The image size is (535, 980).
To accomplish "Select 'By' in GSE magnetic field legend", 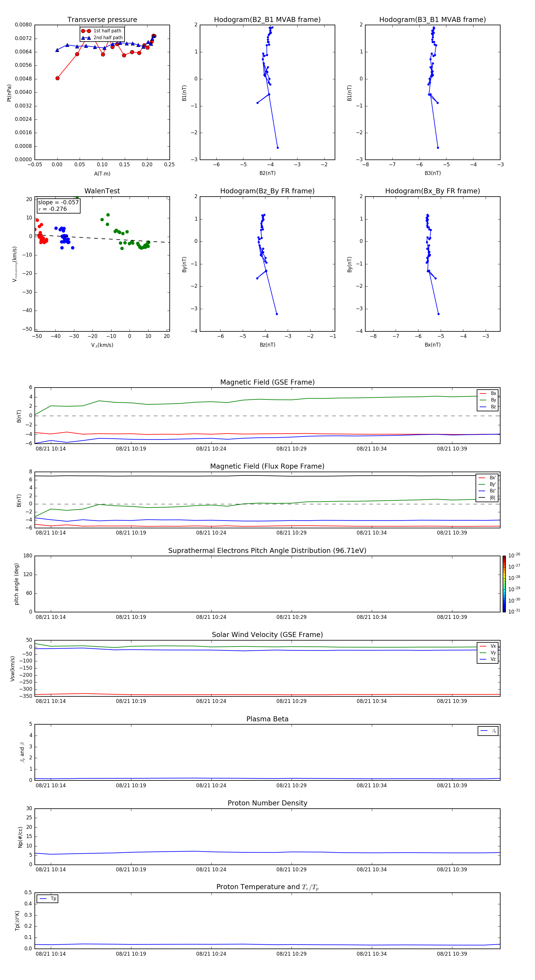I will click(x=488, y=400).
